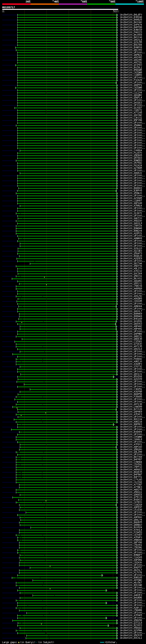Open hit UniRef100_B9N6P7
146x644 pixels.
[x=131, y=555]
